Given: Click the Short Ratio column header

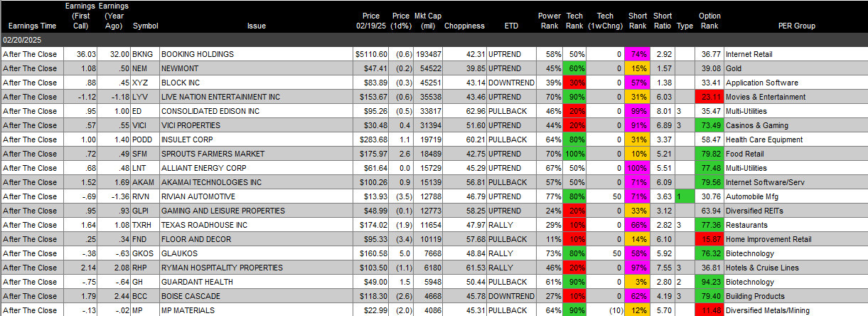Looking at the screenshot, I should click(x=663, y=21).
